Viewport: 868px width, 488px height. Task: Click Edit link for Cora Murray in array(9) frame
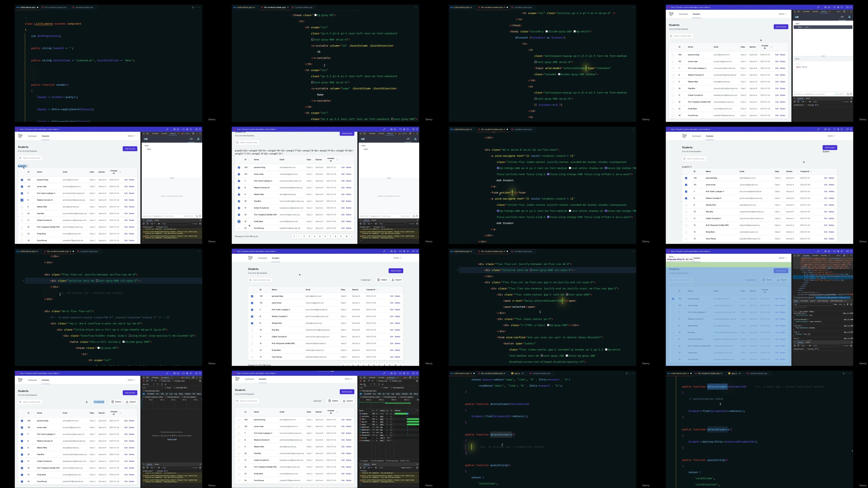coord(343,228)
